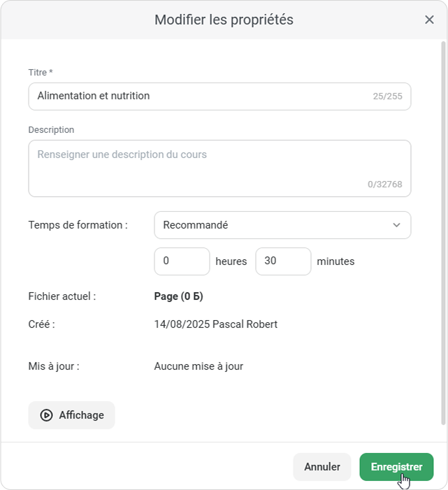The width and height of the screenshot is (448, 490).
Task: Click creation info 14/08/2025 Pascal Robert
Action: tap(215, 324)
